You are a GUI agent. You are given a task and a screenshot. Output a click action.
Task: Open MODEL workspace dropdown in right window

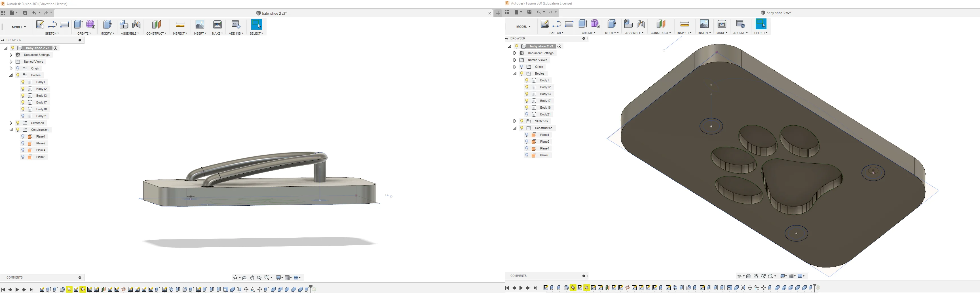click(x=523, y=27)
